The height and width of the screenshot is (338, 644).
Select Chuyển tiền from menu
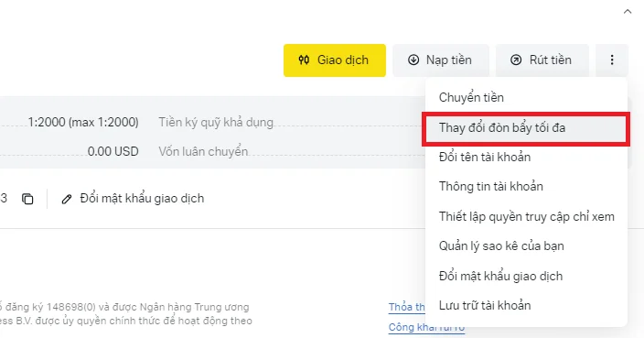point(526,97)
